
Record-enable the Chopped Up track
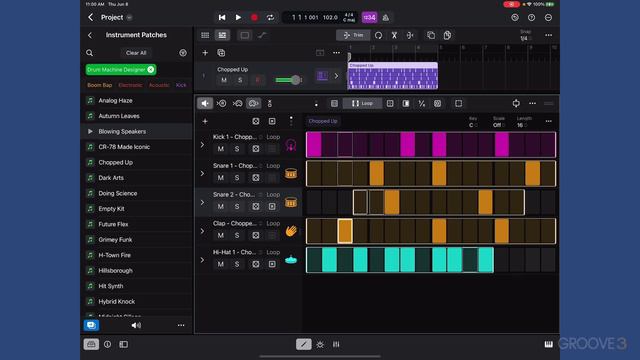[x=257, y=80]
